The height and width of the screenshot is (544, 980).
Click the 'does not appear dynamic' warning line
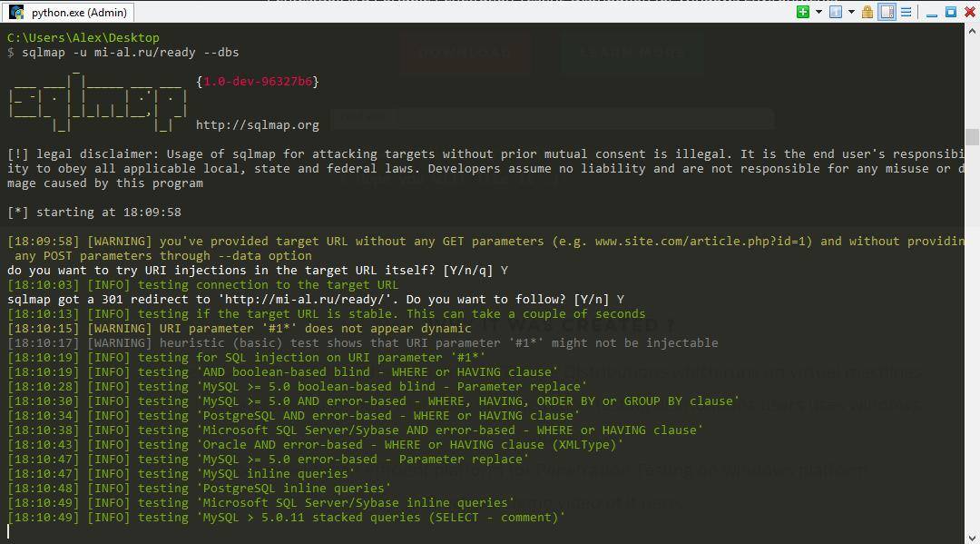pyautogui.click(x=240, y=328)
